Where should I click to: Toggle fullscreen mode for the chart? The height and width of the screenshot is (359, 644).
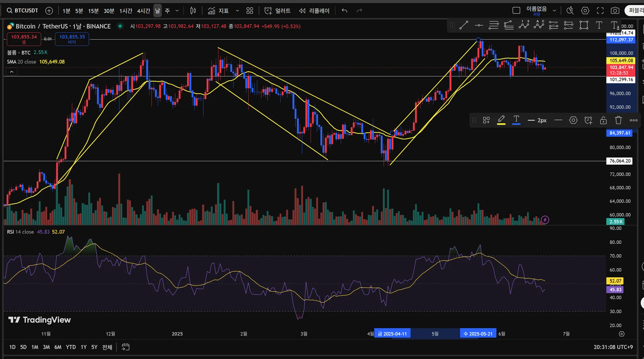tap(600, 11)
